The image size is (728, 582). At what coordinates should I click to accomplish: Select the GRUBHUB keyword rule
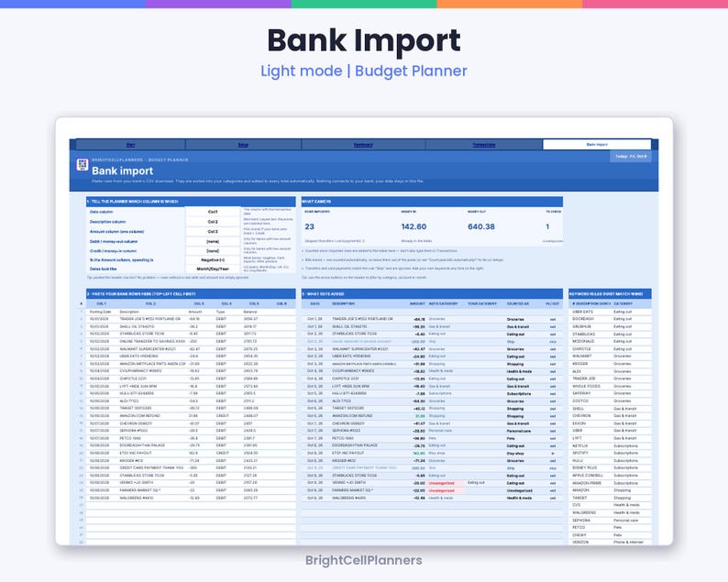point(581,326)
